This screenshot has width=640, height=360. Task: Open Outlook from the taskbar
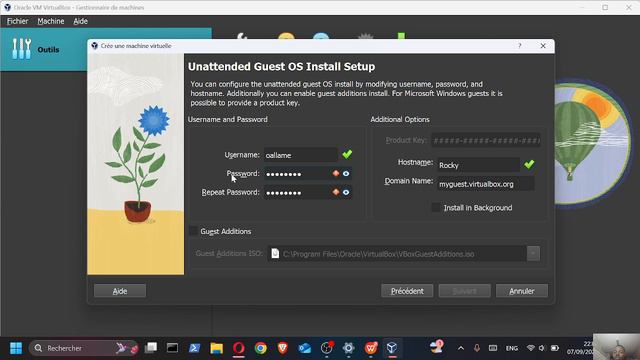tap(304, 348)
